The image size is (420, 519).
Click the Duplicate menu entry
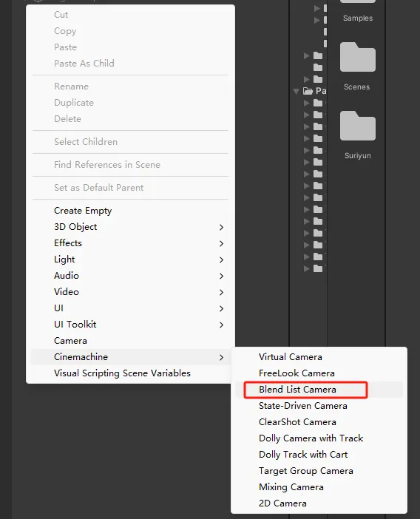(x=130, y=103)
